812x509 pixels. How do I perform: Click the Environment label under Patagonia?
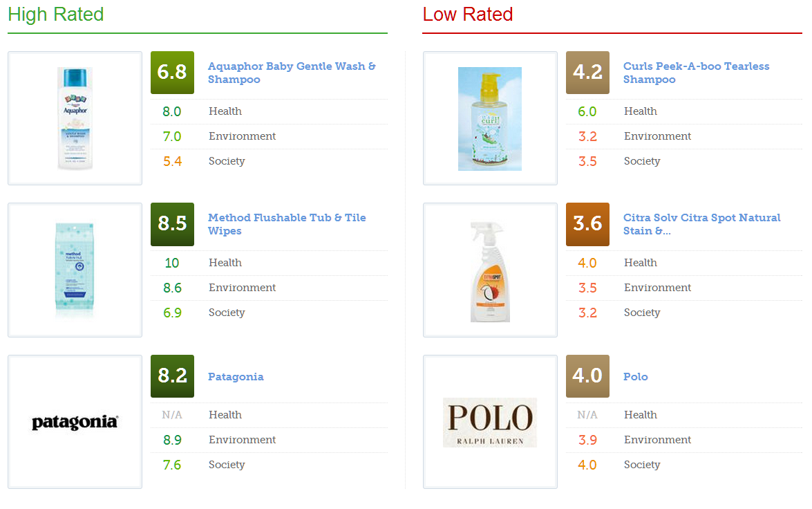(243, 440)
